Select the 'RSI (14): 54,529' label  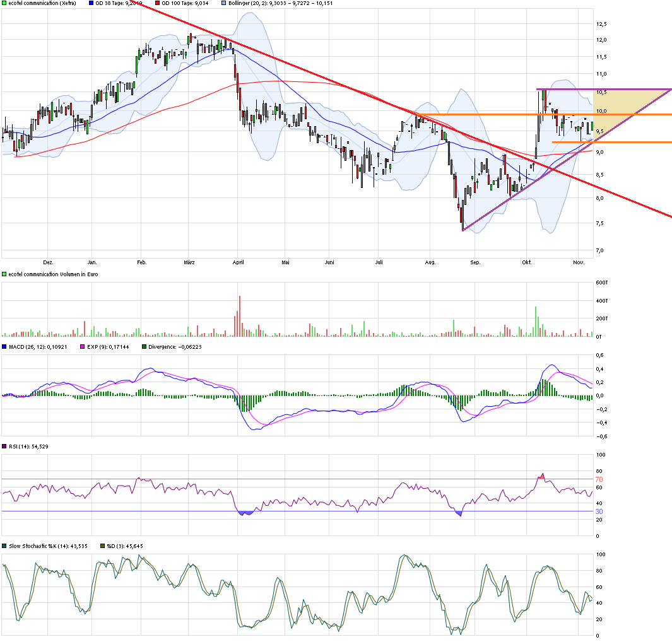[x=29, y=446]
